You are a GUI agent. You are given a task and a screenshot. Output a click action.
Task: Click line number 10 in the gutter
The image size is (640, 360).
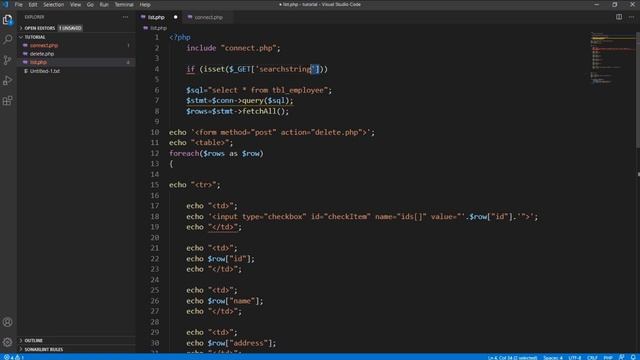tap(155, 132)
